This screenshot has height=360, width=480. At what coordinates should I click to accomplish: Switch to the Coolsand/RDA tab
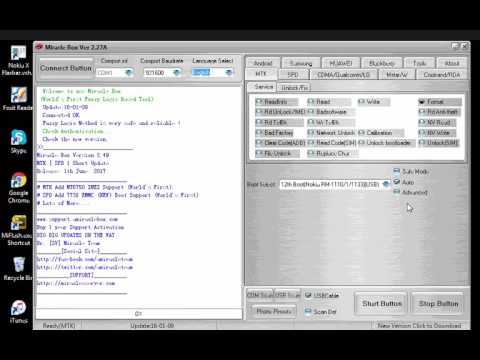[442, 75]
